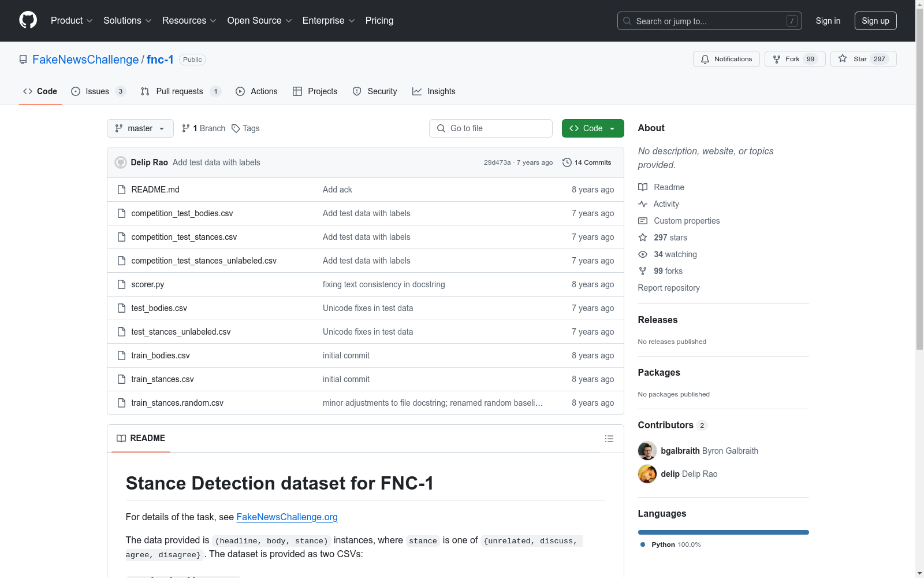Image resolution: width=924 pixels, height=578 pixels.
Task: Click the commits history clock icon
Action: tap(567, 162)
